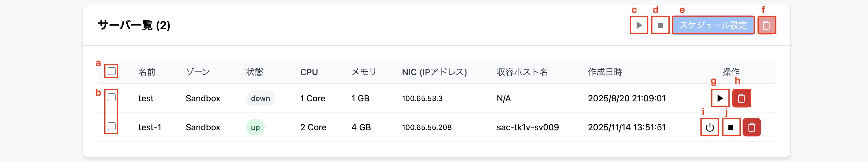Toggle the select-all servers checkbox
Viewport: 868px width, 162px height.
(112, 71)
